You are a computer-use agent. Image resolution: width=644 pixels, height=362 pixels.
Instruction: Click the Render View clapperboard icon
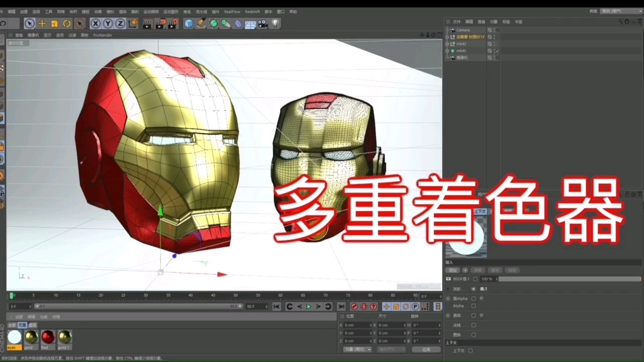[147, 24]
